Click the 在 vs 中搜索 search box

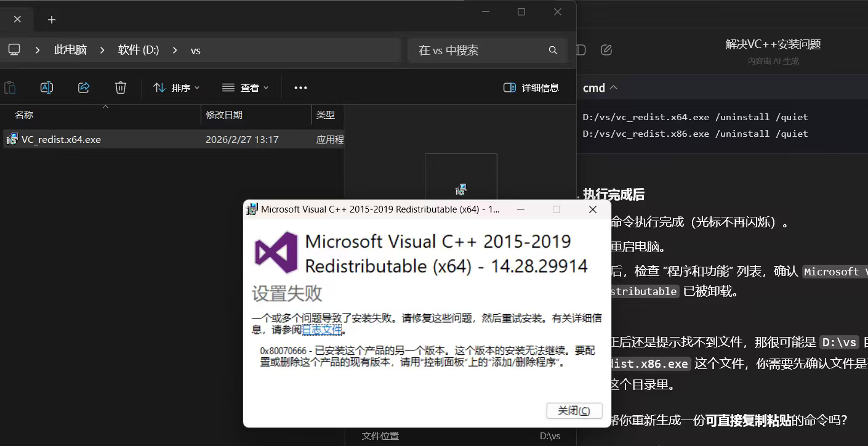coord(487,51)
